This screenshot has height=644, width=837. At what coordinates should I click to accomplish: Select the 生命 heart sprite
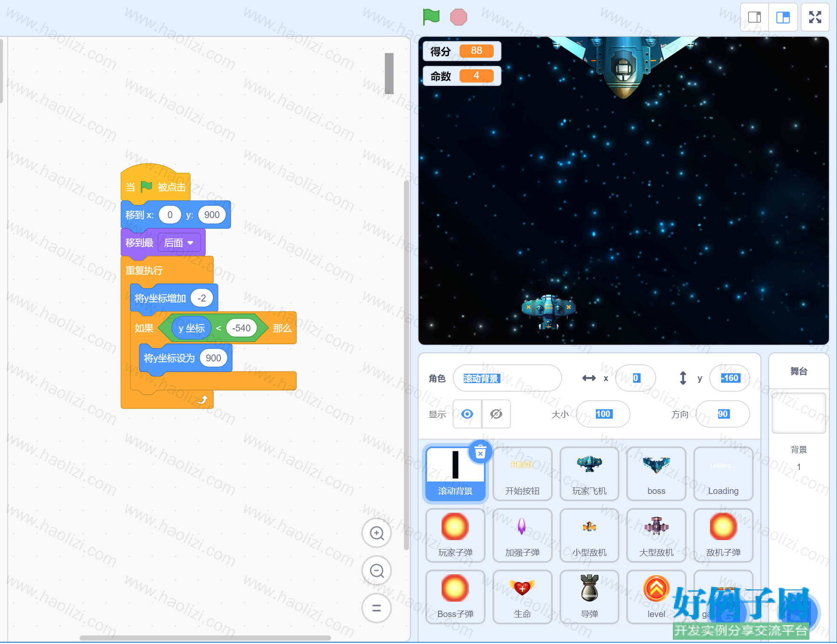click(522, 597)
